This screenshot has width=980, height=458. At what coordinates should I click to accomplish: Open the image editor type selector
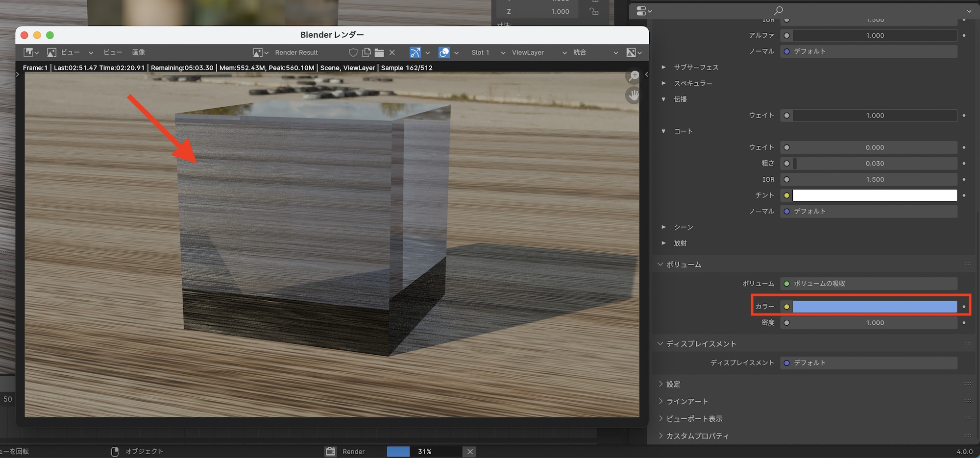31,52
